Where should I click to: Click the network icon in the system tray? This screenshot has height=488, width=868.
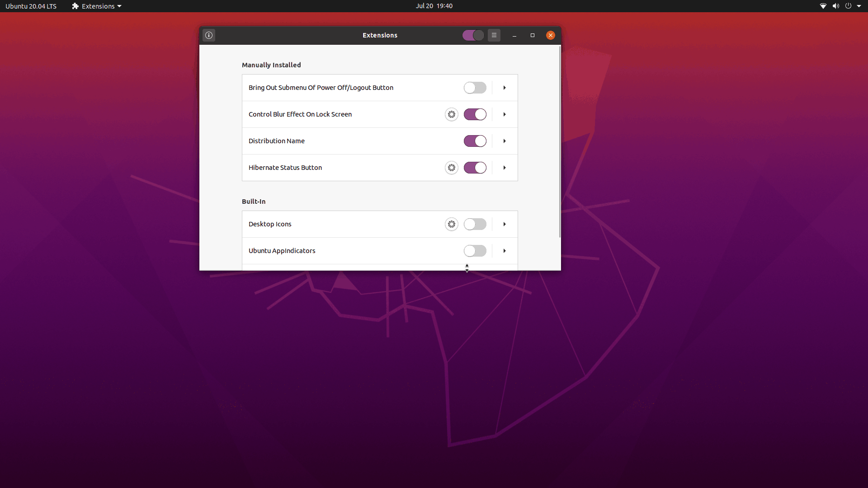pos(822,6)
